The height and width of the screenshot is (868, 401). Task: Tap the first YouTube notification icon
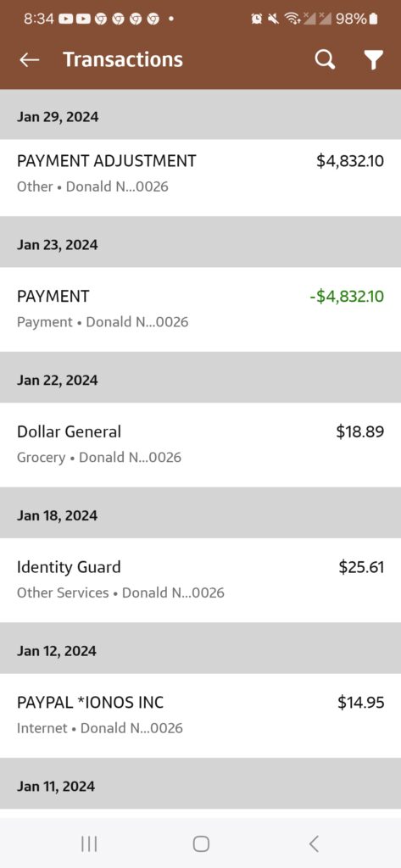pos(65,19)
